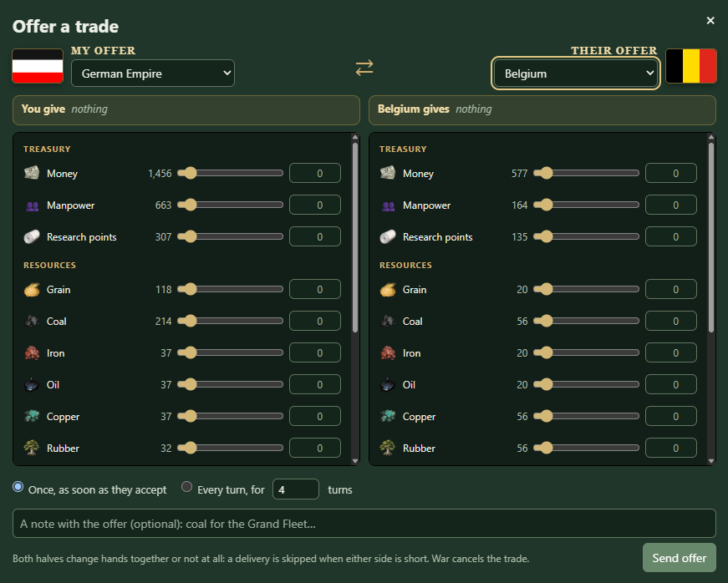Click the Oil icon in My Offer
The image size is (728, 583).
tap(32, 384)
